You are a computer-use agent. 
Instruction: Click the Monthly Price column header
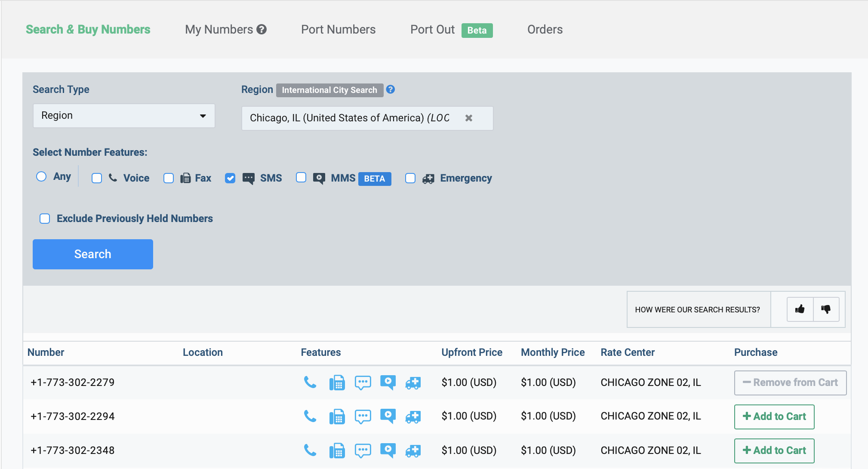tap(553, 352)
